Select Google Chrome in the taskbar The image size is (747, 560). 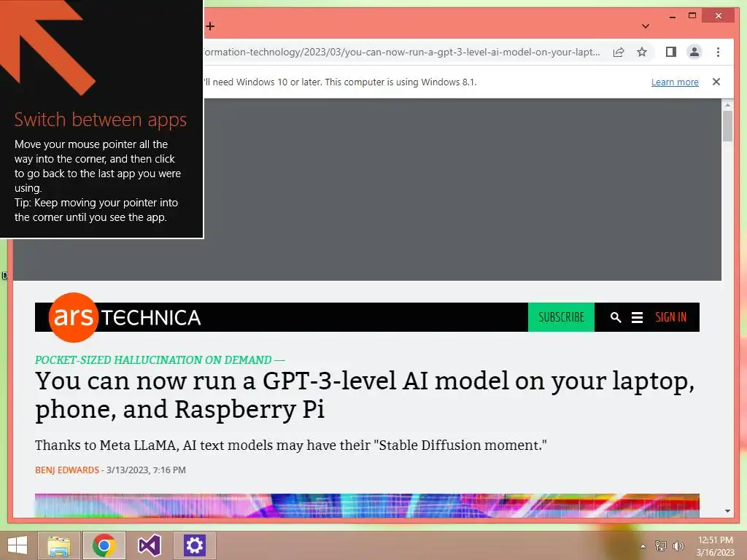pos(104,545)
